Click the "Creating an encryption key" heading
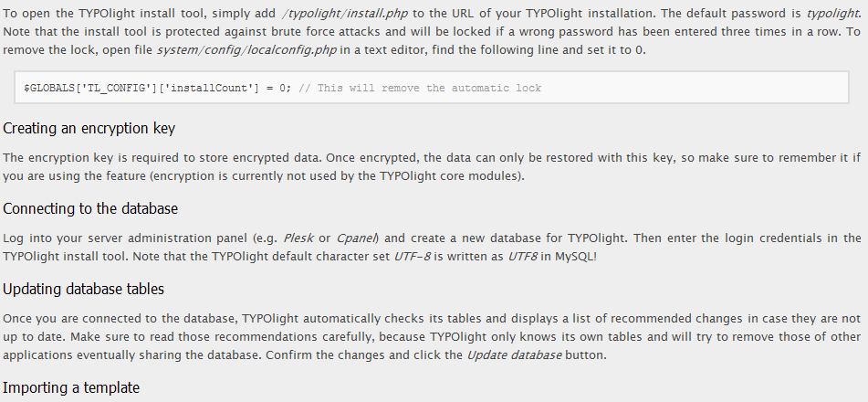 (x=89, y=129)
